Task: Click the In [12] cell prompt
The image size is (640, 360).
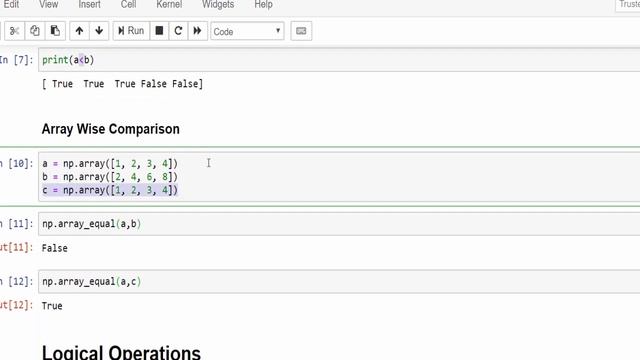Action: [x=16, y=282]
